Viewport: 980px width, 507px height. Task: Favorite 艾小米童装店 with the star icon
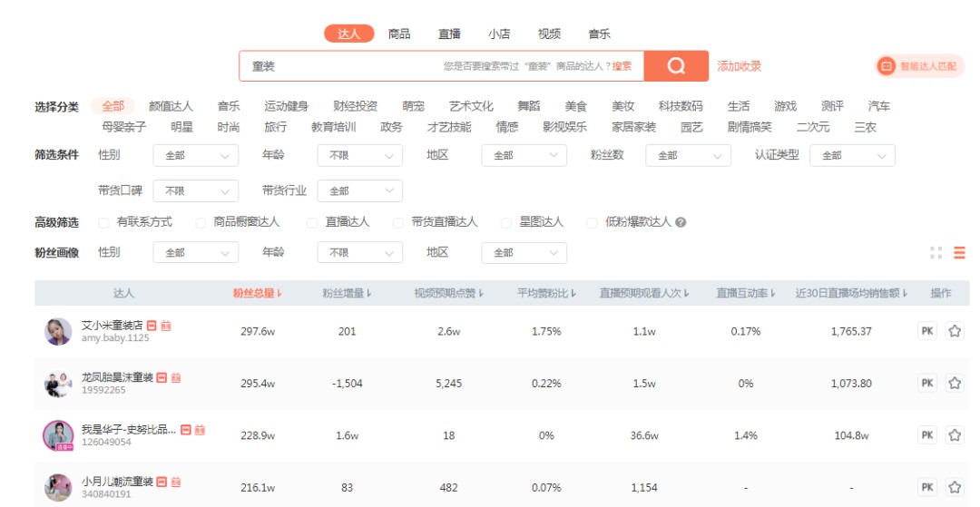(955, 331)
